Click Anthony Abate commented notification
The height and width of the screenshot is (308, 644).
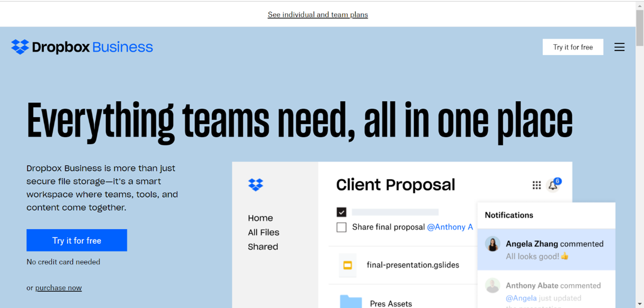click(x=546, y=290)
